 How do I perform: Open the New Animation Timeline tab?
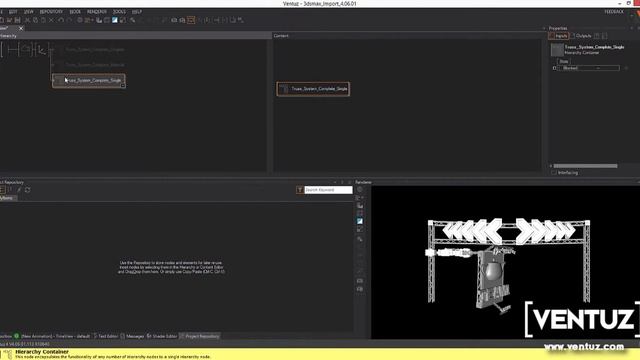[x=55, y=336]
